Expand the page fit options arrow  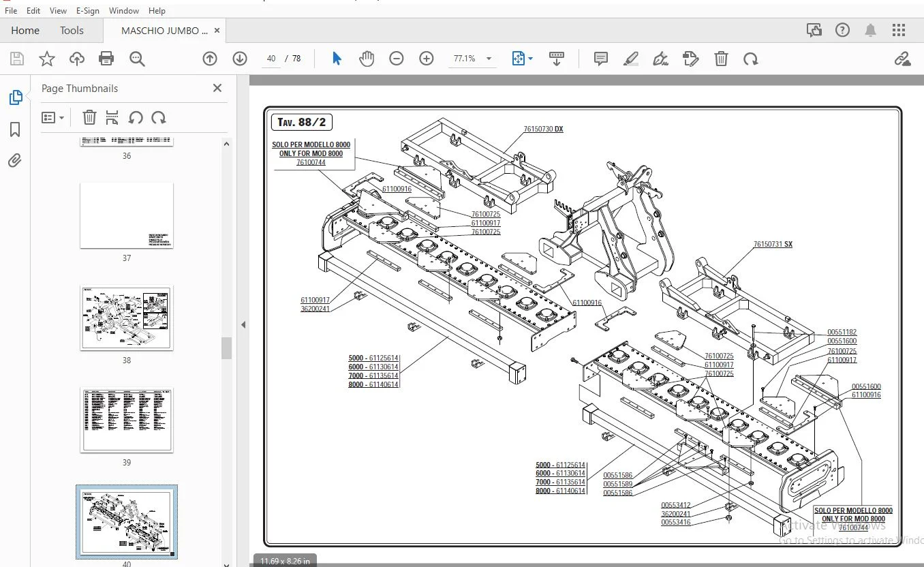point(531,59)
